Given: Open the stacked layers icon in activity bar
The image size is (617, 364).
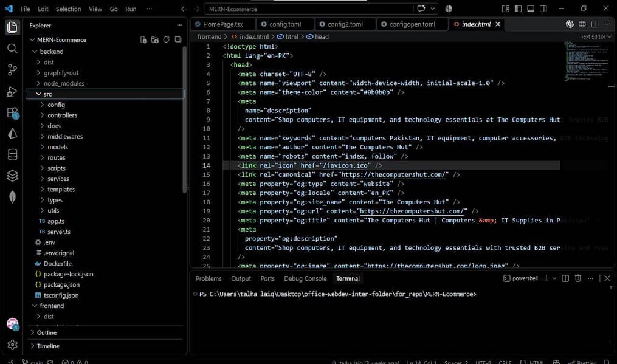Looking at the screenshot, I should click(x=12, y=176).
